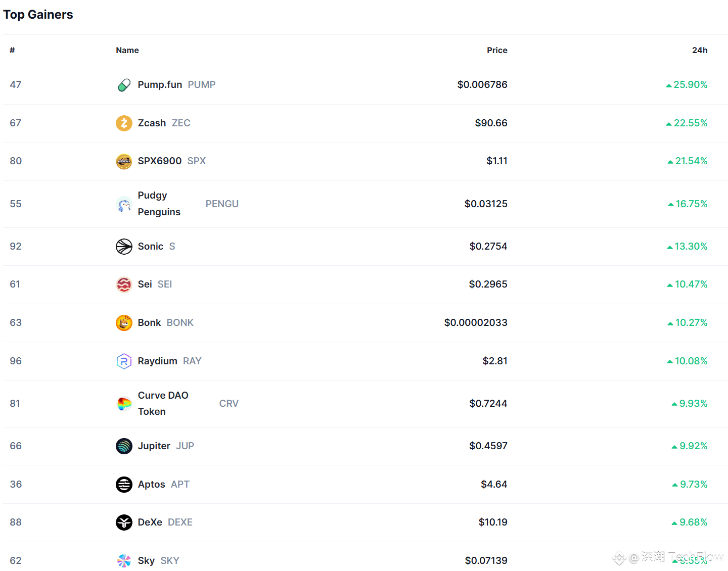Click the Zcash coin logo

coord(124,123)
